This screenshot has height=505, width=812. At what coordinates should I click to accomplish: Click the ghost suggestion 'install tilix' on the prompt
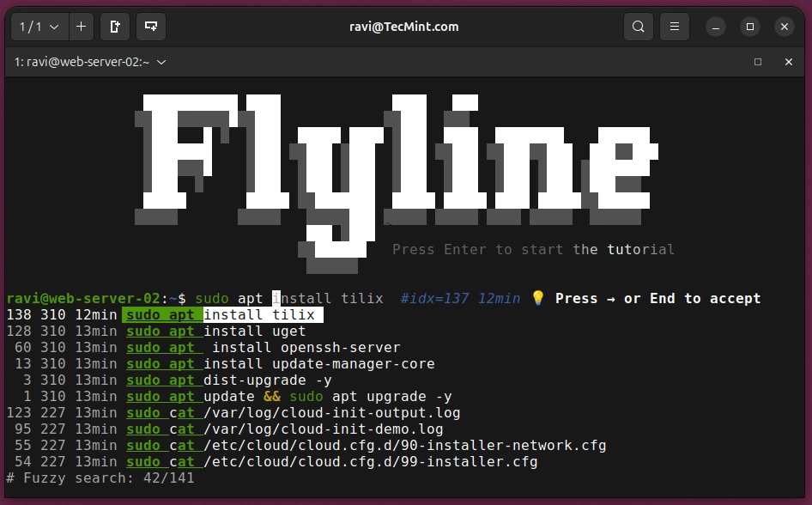point(329,298)
